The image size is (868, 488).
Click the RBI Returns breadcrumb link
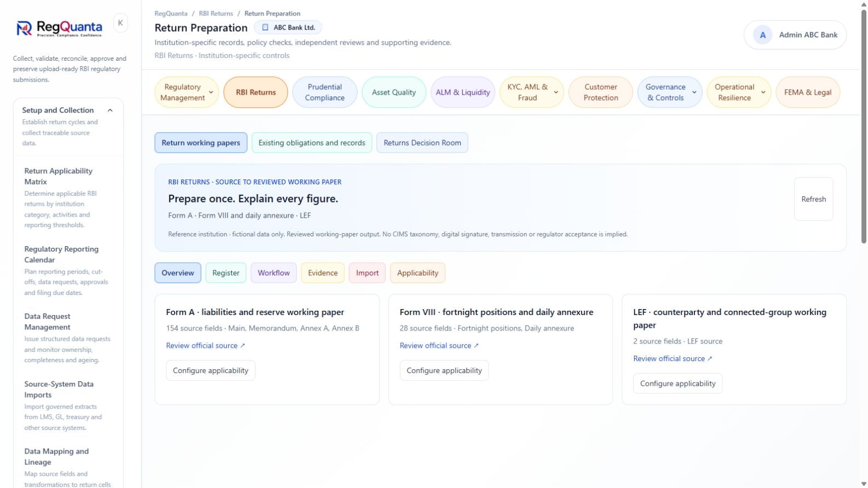[216, 14]
